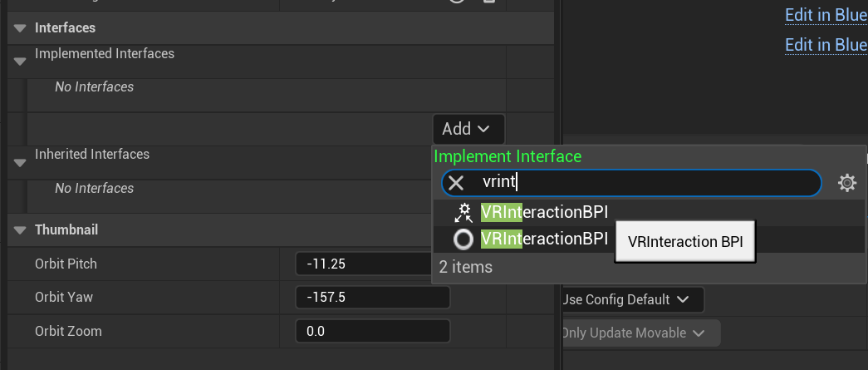Click the top Edit in Blue link

(826, 15)
